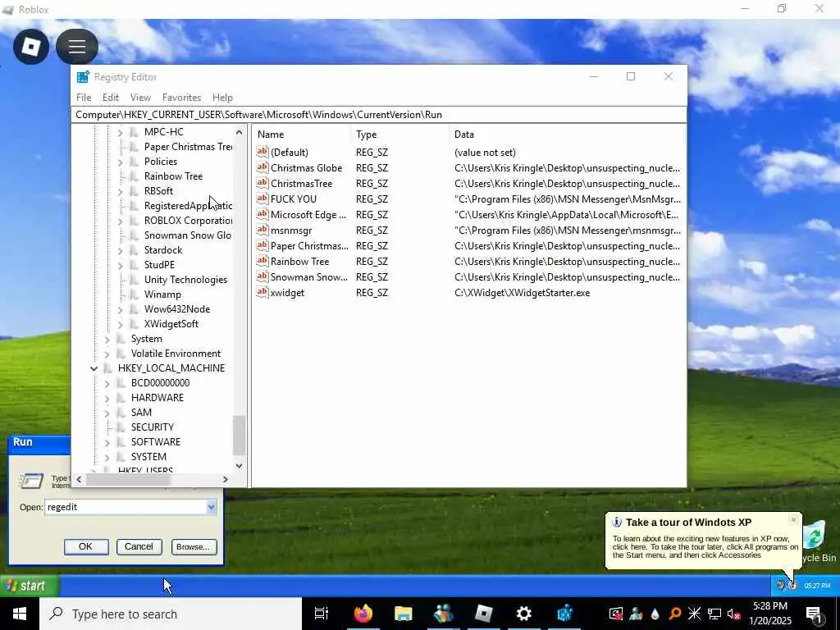Open the Roblox hamburger menu
The width and height of the screenshot is (840, 630).
[x=77, y=47]
